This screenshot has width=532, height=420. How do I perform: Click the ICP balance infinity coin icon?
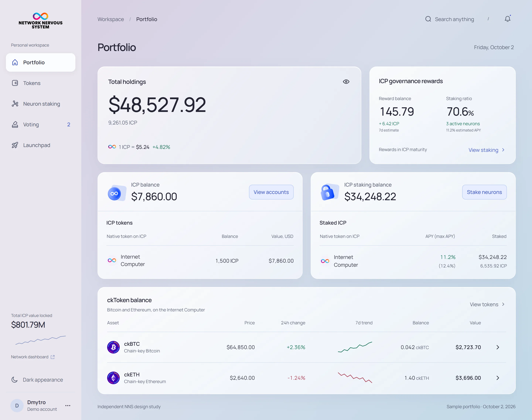coord(117,193)
